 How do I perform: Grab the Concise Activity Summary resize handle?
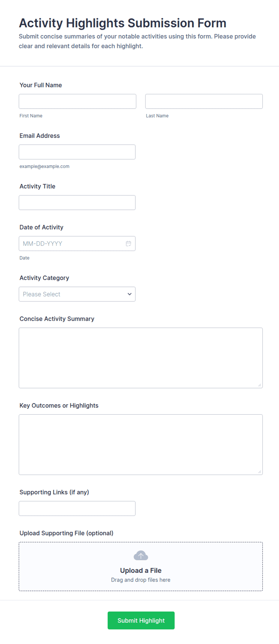(259, 385)
